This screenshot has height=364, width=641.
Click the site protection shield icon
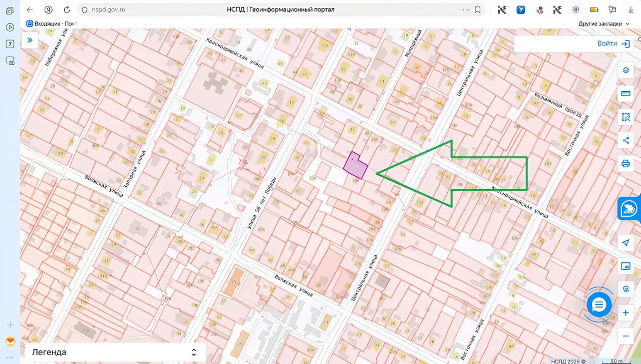pos(84,10)
